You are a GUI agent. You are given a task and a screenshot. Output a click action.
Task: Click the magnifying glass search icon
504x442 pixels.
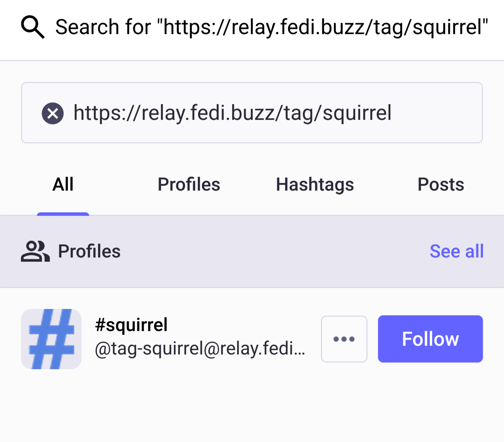coord(33,27)
